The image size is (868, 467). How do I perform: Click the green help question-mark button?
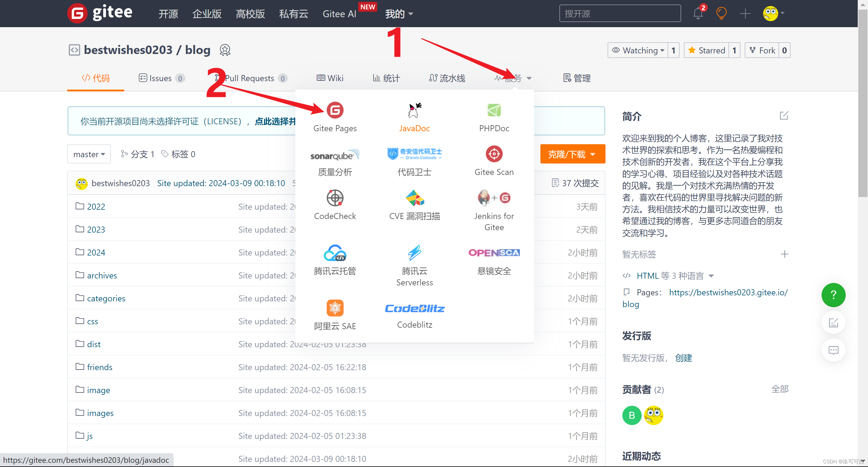833,295
